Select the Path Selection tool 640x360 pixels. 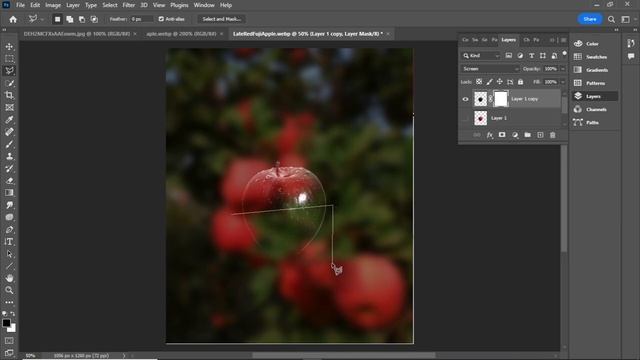click(9, 254)
